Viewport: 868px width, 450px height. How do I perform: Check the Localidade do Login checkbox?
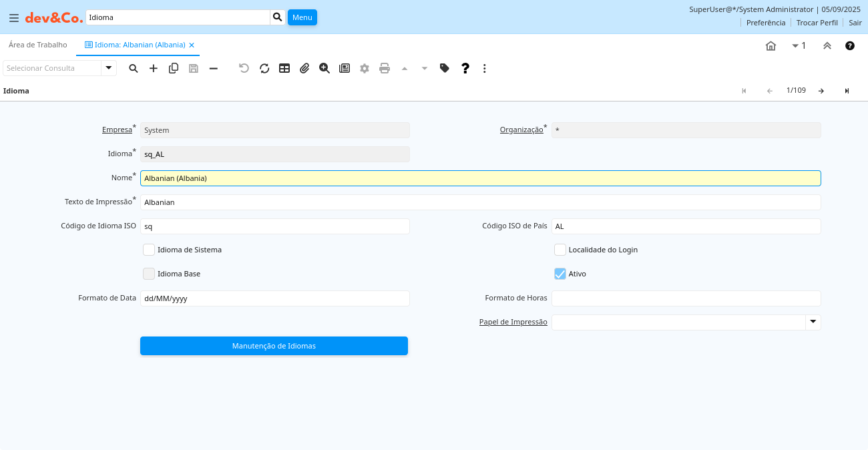coord(560,250)
